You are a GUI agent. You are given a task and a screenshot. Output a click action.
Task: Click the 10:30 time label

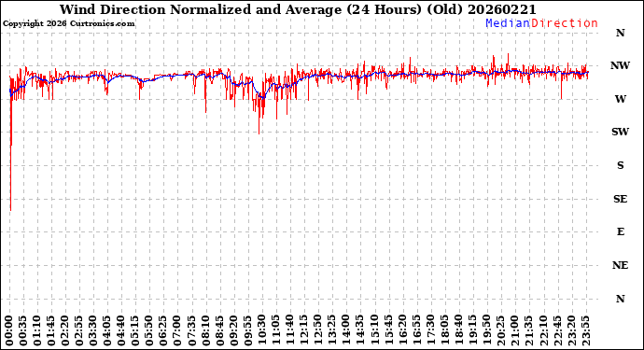coord(261,330)
